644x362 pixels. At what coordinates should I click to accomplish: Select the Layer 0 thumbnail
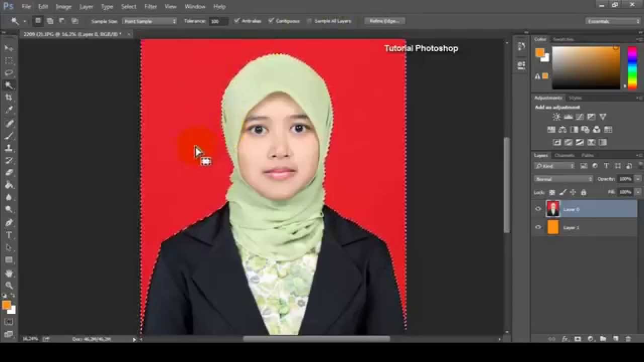[553, 209]
